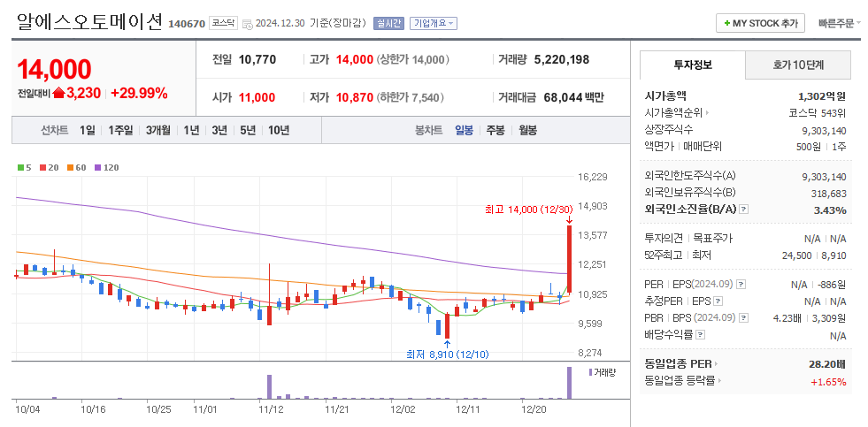Open the help icon in the 추정PER EPS row
The width and height of the screenshot is (868, 427).
coord(718,301)
